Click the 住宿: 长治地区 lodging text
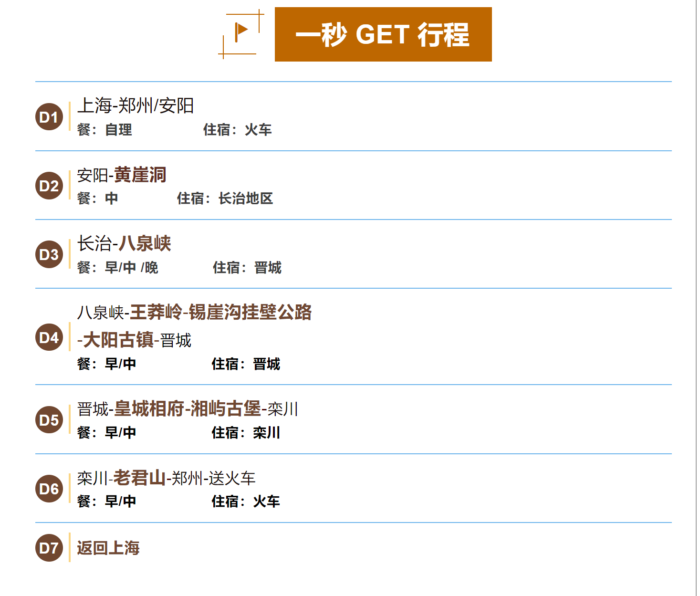The width and height of the screenshot is (700, 596). 225,199
